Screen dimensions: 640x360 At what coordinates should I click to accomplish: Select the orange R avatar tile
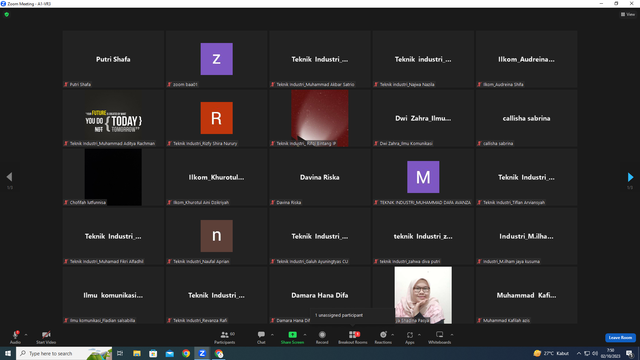coord(216,118)
